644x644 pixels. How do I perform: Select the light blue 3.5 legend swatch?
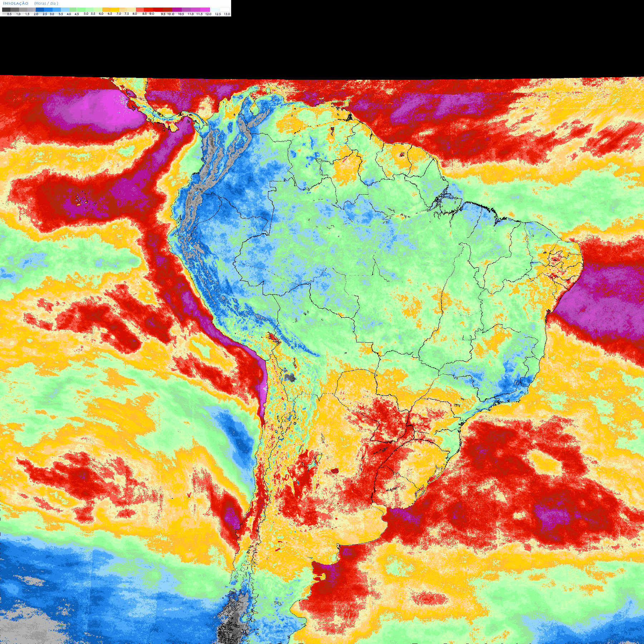65,10
